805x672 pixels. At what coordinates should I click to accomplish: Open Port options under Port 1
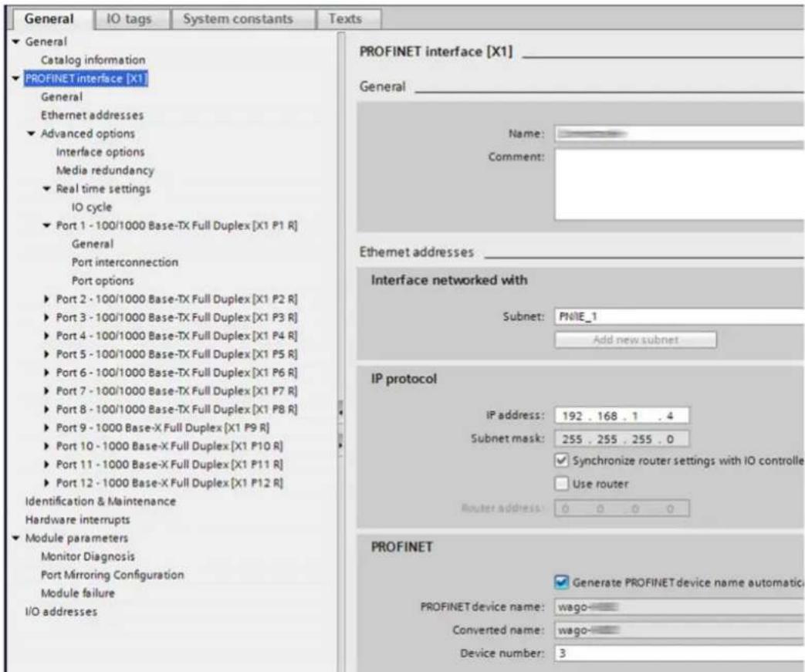pos(103,281)
